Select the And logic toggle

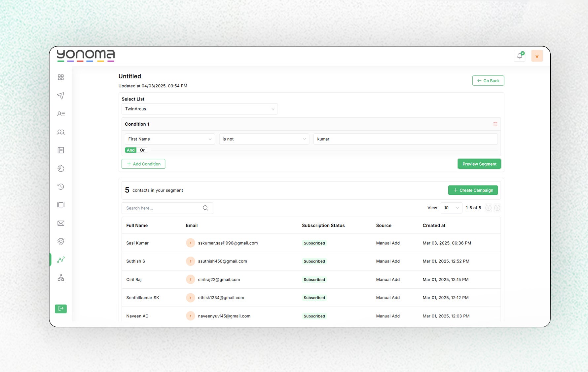coord(131,150)
